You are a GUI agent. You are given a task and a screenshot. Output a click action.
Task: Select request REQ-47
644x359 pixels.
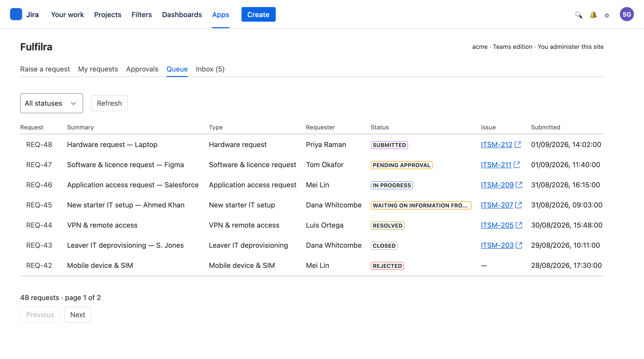tap(39, 165)
